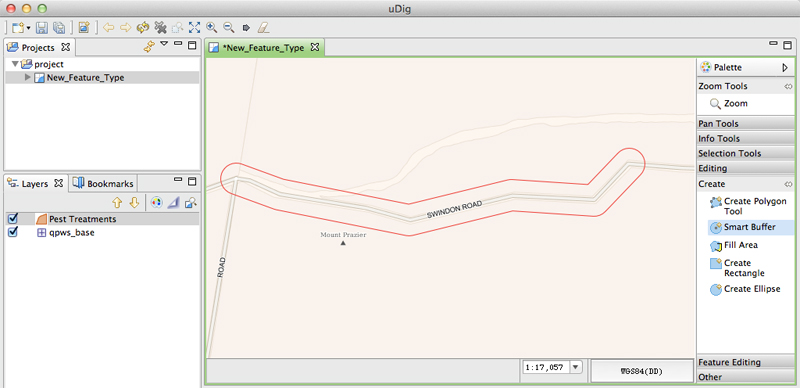Uncheck the Pest Treatments layer checkbox
800x388 pixels.
(13, 219)
